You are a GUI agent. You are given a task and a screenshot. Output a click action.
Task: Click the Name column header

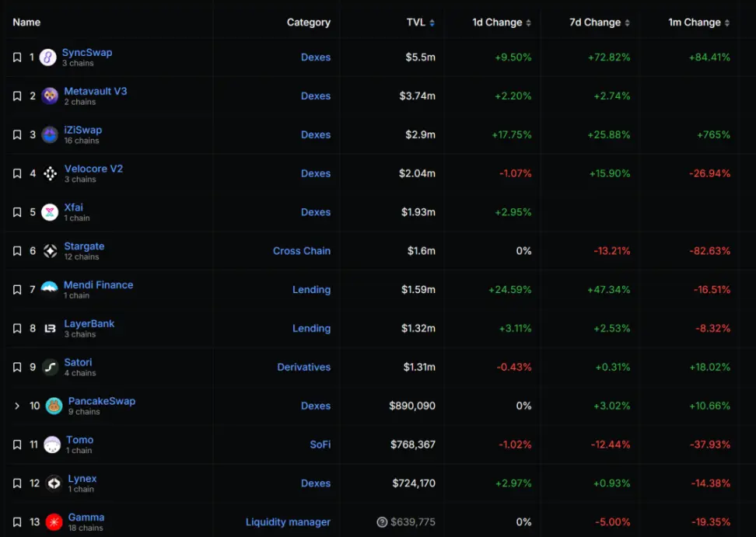pos(26,23)
